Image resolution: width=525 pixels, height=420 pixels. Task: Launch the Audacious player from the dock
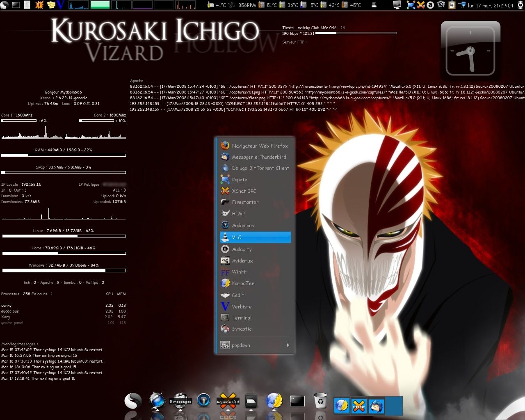(x=204, y=401)
